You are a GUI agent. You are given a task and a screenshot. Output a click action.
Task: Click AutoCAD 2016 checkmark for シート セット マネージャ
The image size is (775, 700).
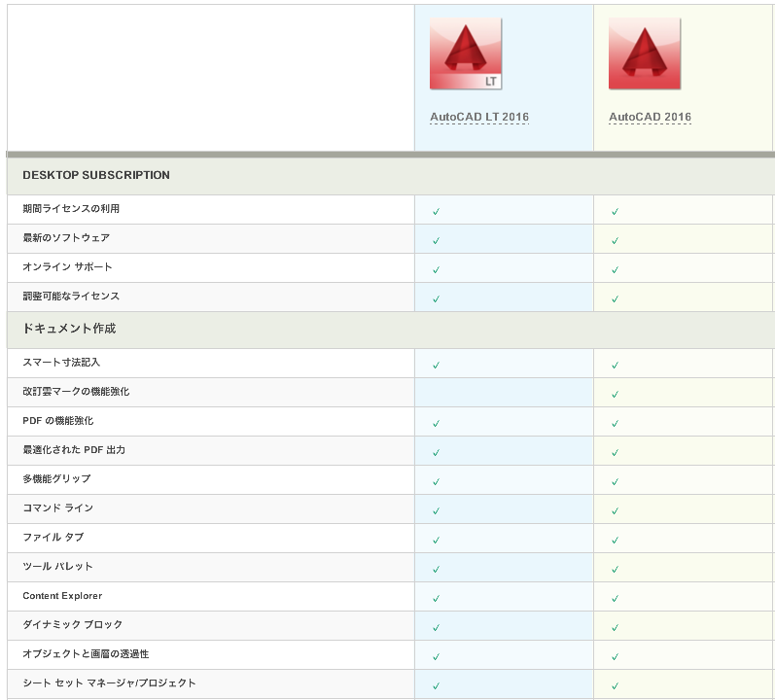pyautogui.click(x=615, y=686)
